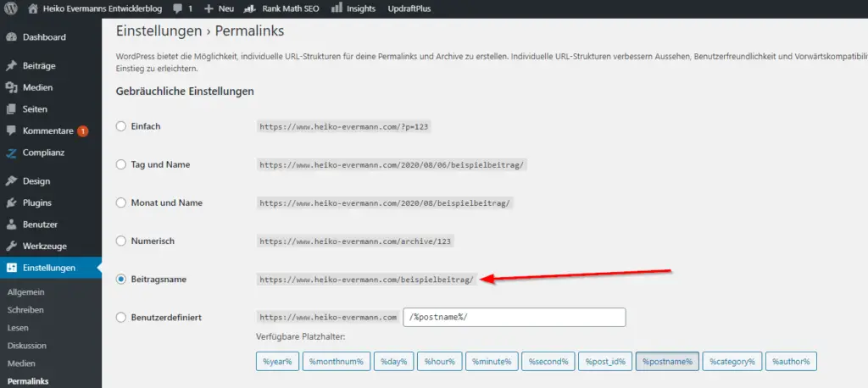Insert the %author% placeholder
The width and height of the screenshot is (868, 388).
click(x=792, y=362)
